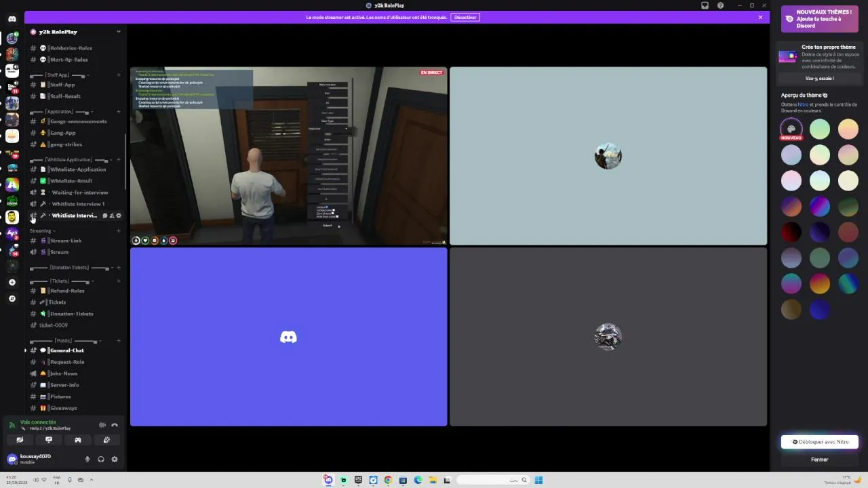Screen dimensions: 868x488
Task: Expand y2k RolePlay server menu chevron
Action: pyautogui.click(x=119, y=31)
